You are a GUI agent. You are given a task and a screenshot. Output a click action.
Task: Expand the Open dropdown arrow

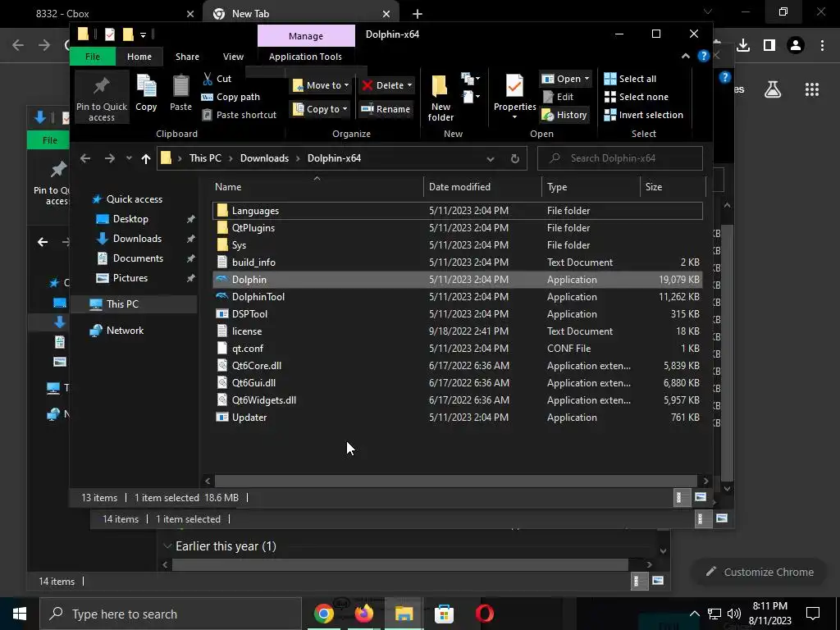pos(587,79)
